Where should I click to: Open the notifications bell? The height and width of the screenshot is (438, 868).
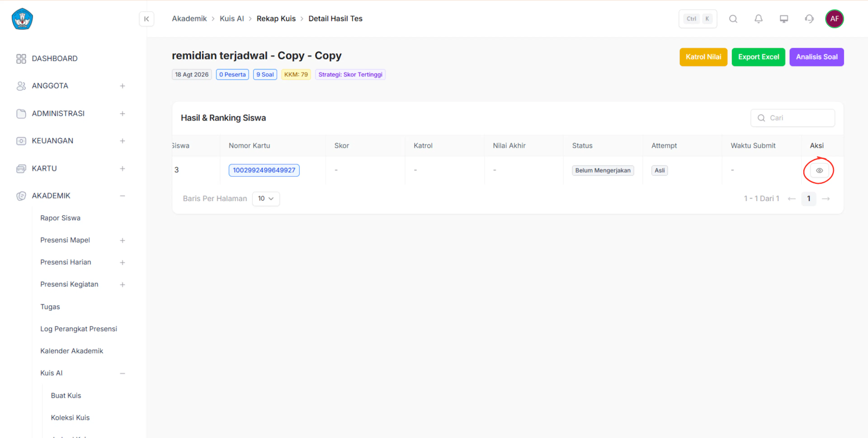coord(759,19)
